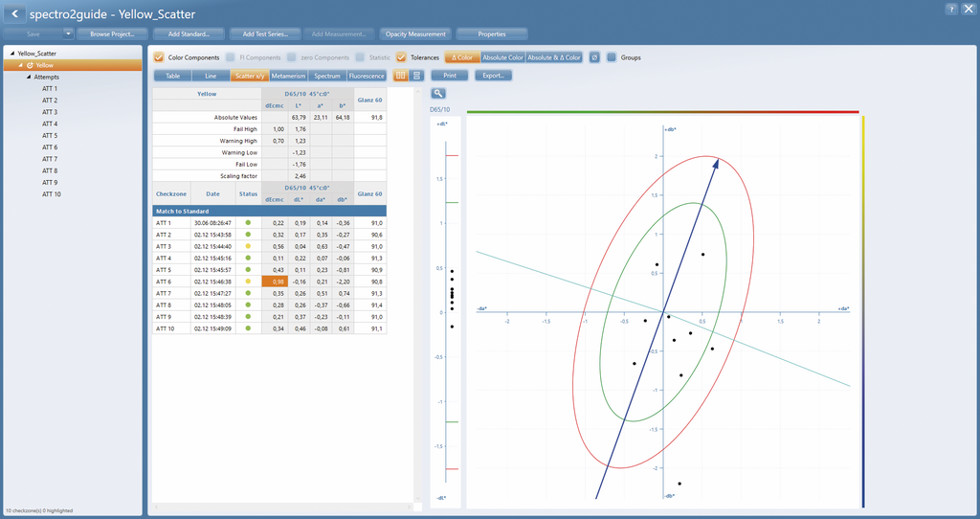Click the Checkzone column header

point(171,193)
